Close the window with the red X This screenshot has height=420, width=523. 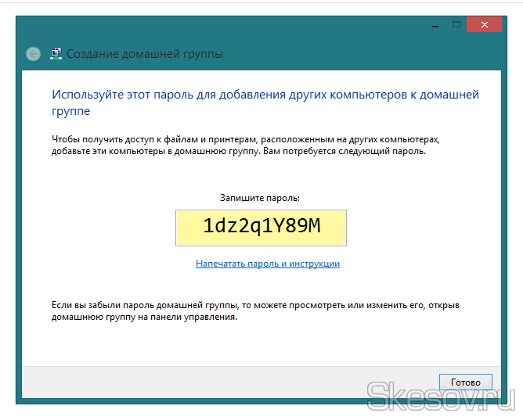484,25
